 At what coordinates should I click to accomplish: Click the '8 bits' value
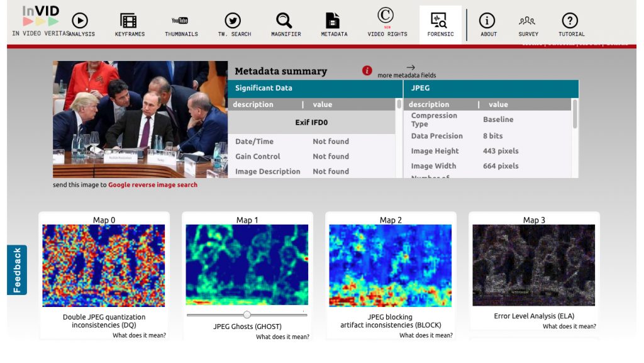coord(493,136)
